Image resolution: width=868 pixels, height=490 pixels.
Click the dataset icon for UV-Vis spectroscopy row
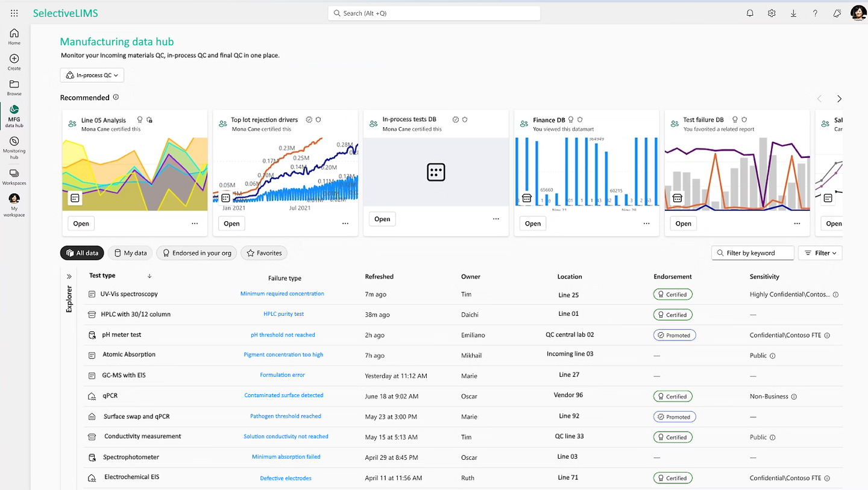tap(92, 294)
